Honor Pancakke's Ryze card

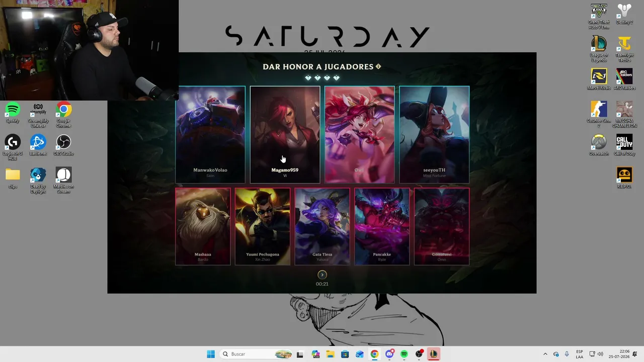tap(382, 226)
